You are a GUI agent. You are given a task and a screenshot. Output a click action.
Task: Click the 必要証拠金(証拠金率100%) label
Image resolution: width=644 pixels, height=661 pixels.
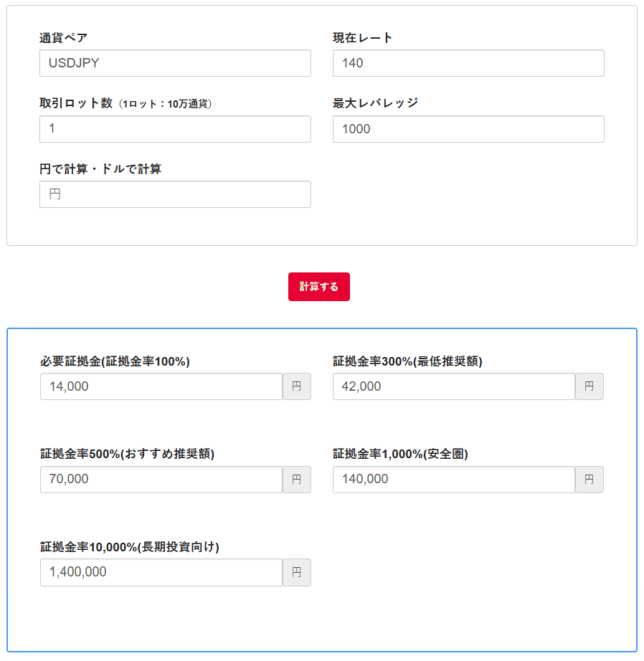point(115,361)
